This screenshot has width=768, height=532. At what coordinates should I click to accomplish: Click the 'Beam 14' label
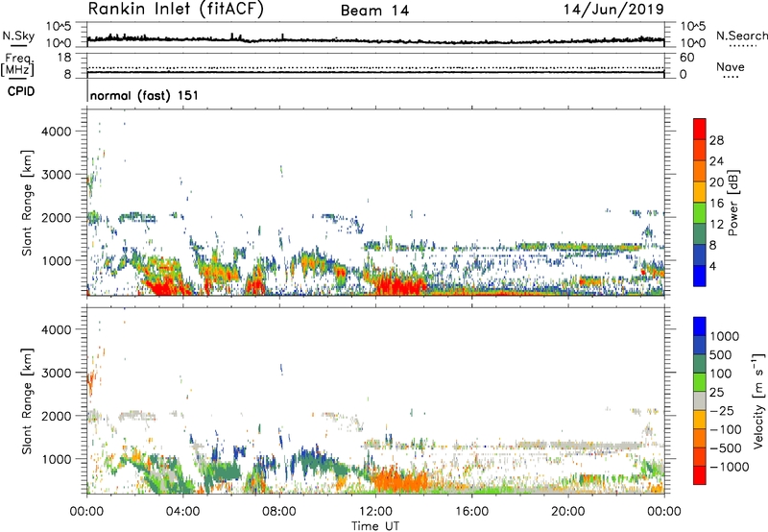point(374,11)
